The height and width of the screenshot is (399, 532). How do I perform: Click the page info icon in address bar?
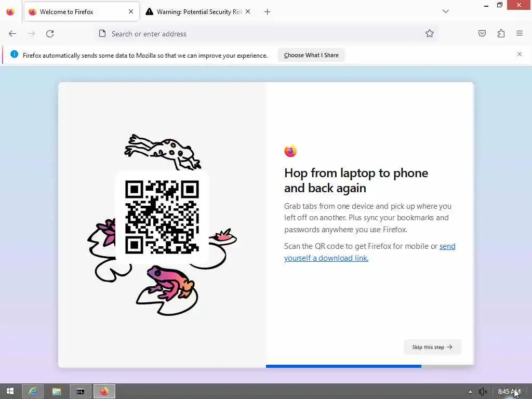pos(102,33)
